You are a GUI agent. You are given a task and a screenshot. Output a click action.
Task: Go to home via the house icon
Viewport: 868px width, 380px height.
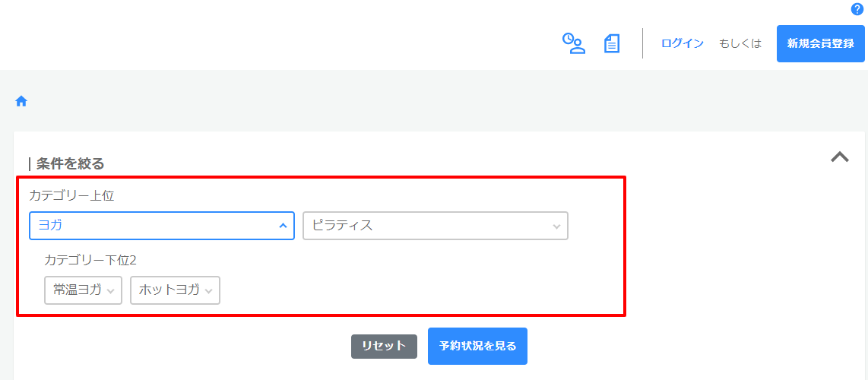click(x=21, y=101)
